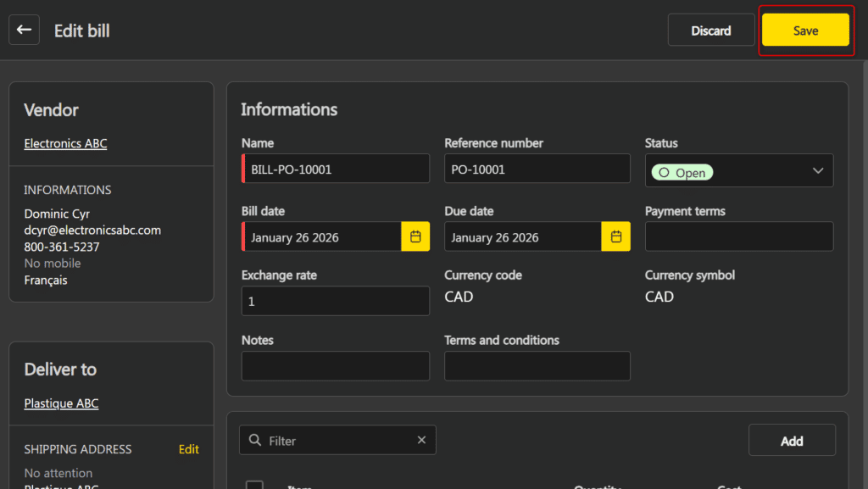Open the Bill date calendar picker
This screenshot has height=489, width=868.
pyautogui.click(x=415, y=236)
